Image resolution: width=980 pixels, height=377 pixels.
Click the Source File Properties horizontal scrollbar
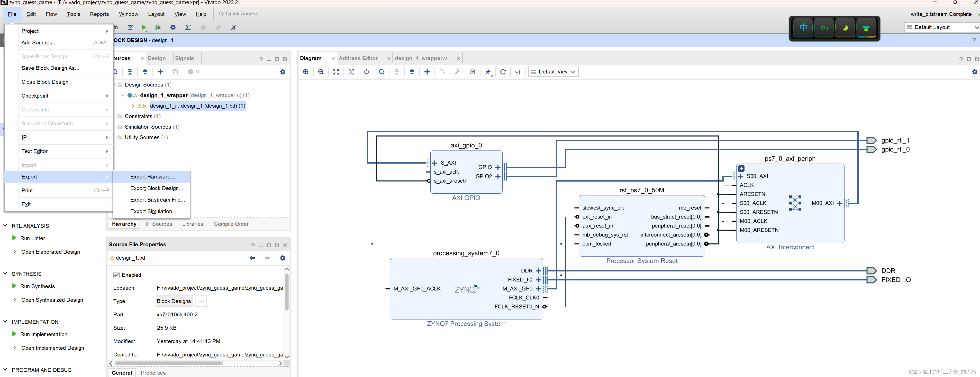click(169, 363)
